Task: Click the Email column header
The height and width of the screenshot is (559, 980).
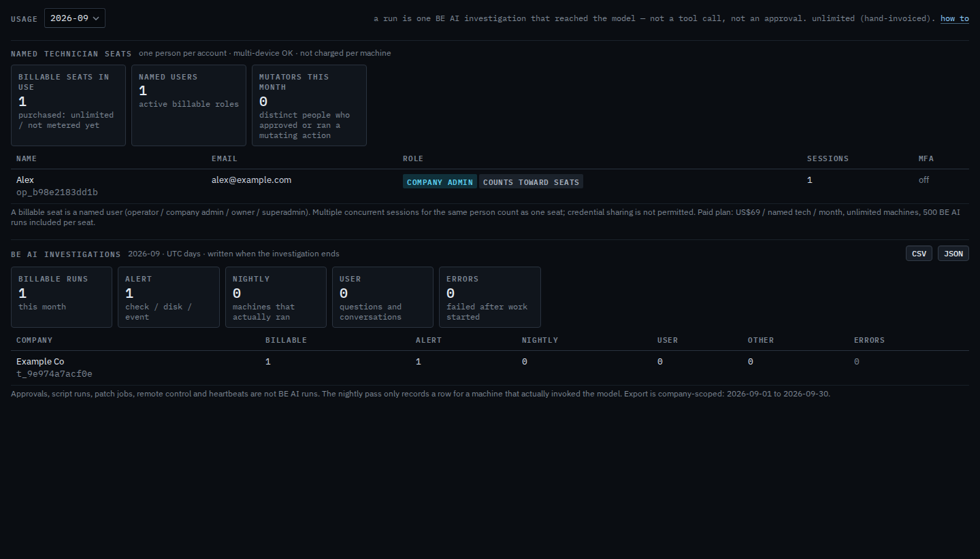Action: pyautogui.click(x=225, y=158)
